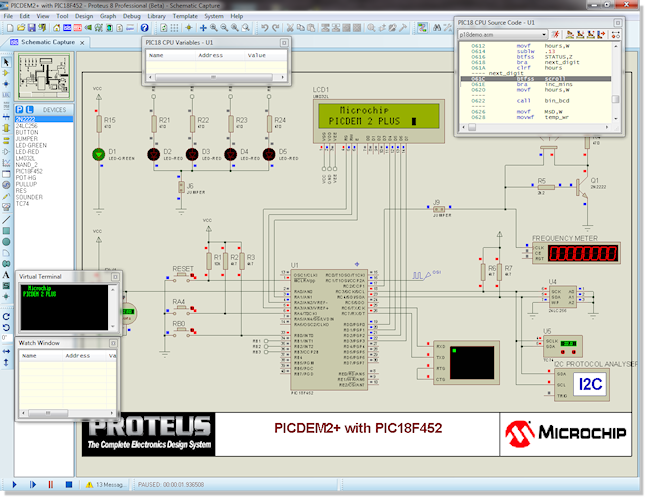The image size is (646, 498).
Task: Select 24LC256 in the devices list
Action: 44,126
